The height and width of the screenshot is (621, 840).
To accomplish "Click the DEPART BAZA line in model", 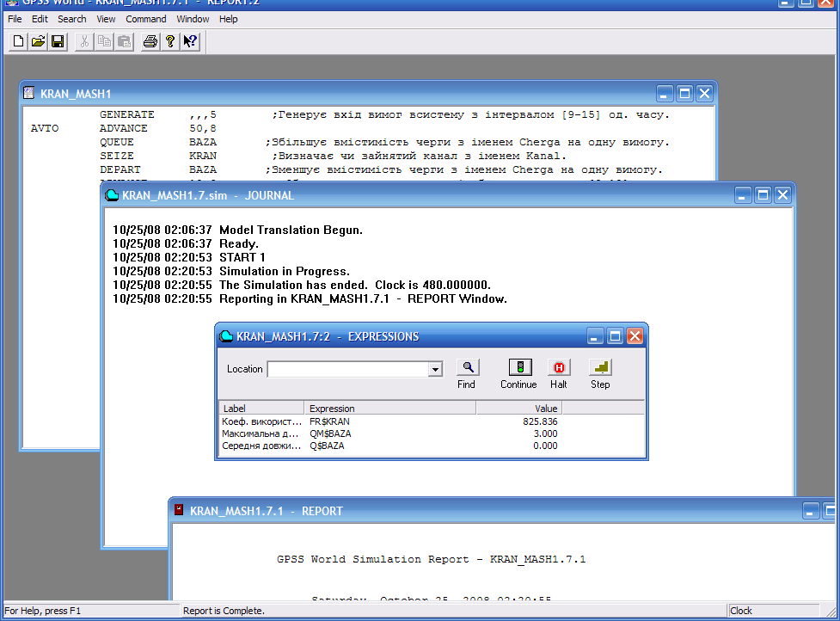I will click(x=382, y=169).
